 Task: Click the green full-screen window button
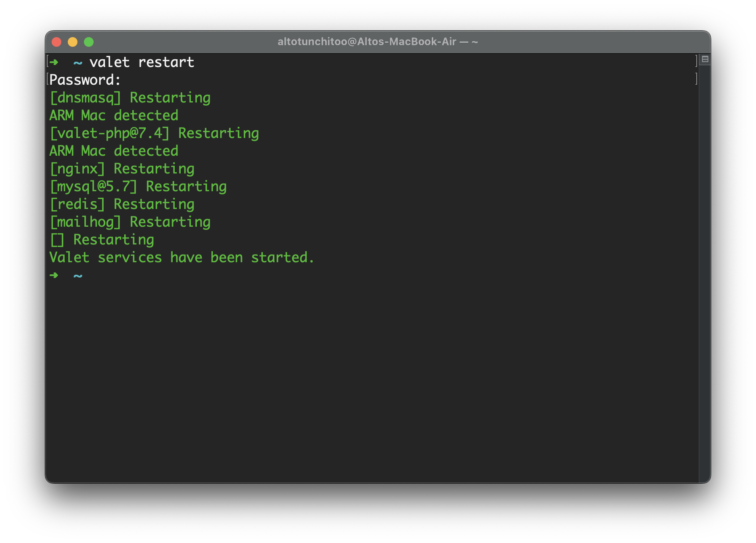(89, 42)
